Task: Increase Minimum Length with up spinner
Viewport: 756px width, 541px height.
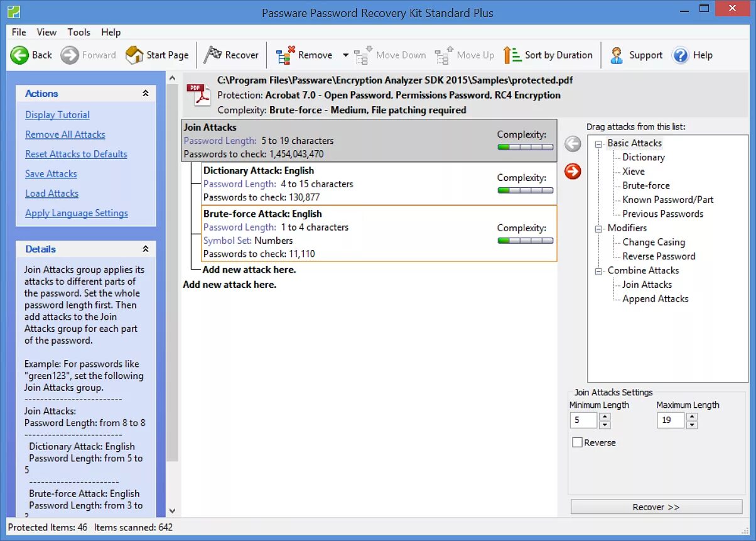Action: click(x=605, y=416)
